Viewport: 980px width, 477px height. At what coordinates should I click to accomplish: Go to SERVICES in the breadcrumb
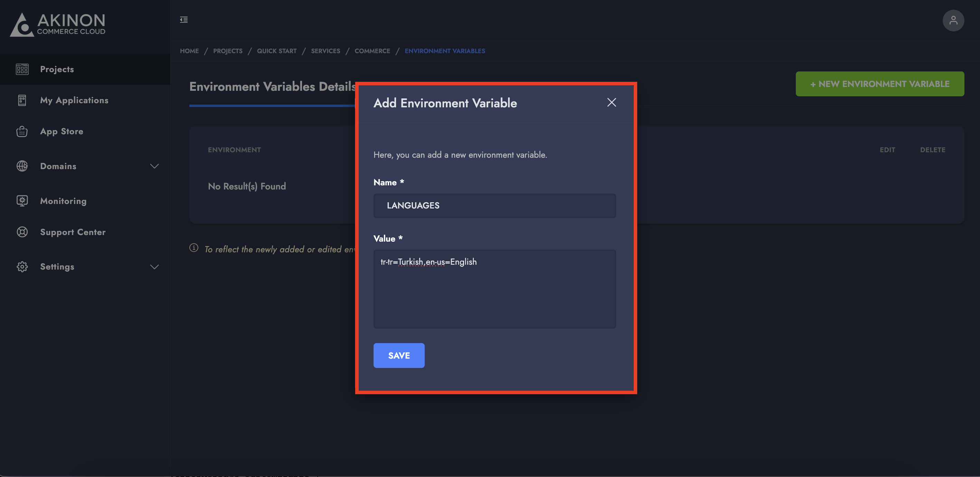pyautogui.click(x=325, y=51)
